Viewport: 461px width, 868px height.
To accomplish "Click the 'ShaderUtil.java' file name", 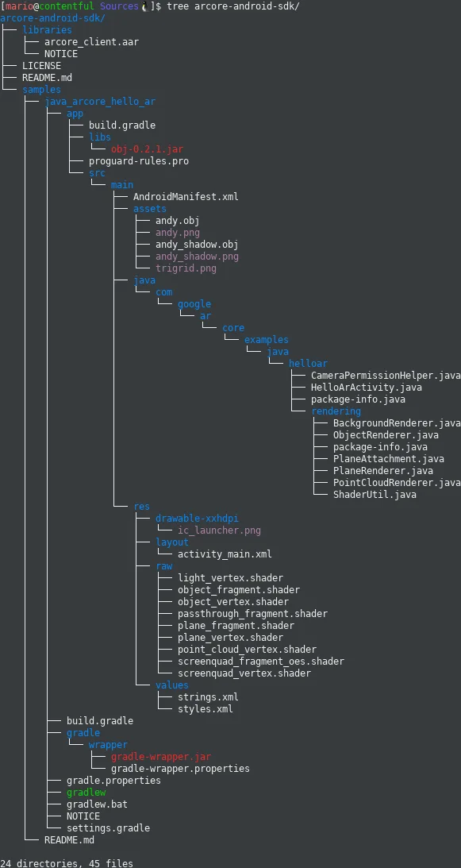I will [x=374, y=496].
